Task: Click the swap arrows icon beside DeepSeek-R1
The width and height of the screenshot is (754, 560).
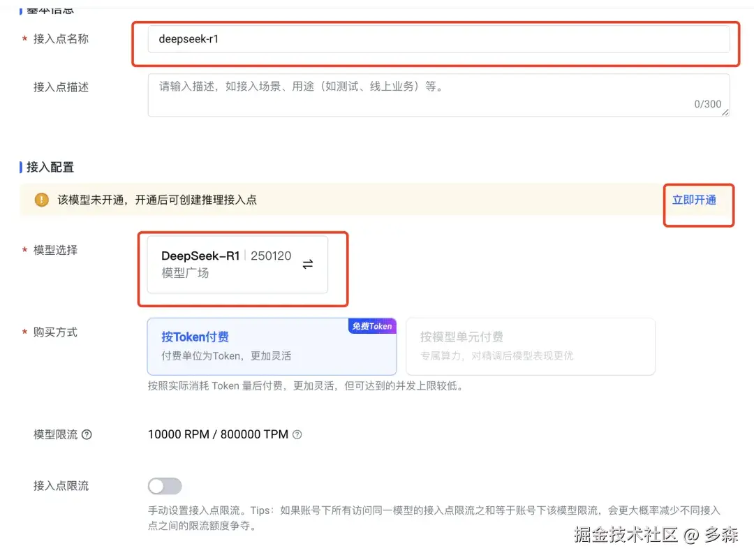Action: (x=308, y=264)
